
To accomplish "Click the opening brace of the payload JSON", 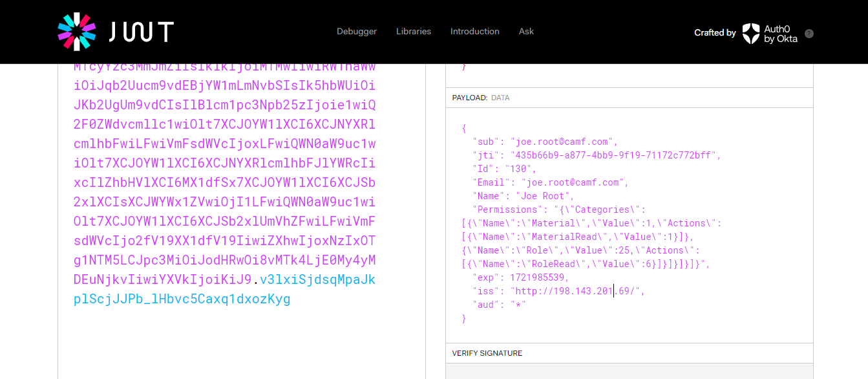I will 464,128.
